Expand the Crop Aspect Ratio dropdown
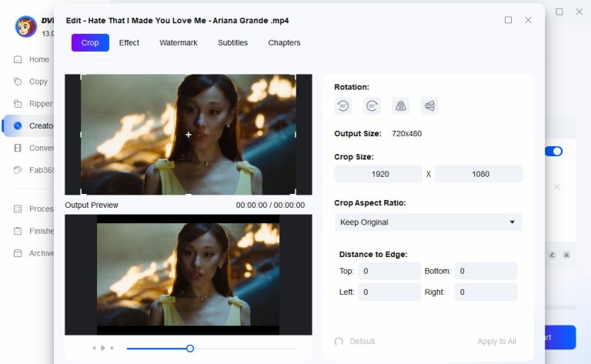 (x=428, y=222)
